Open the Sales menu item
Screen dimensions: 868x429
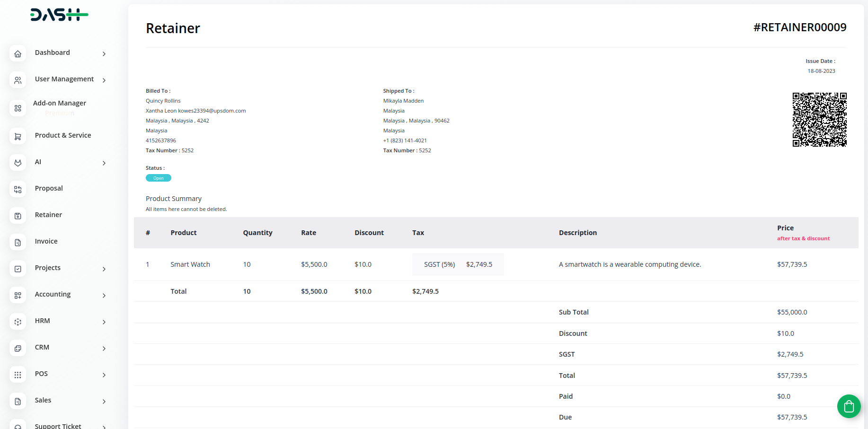click(43, 400)
